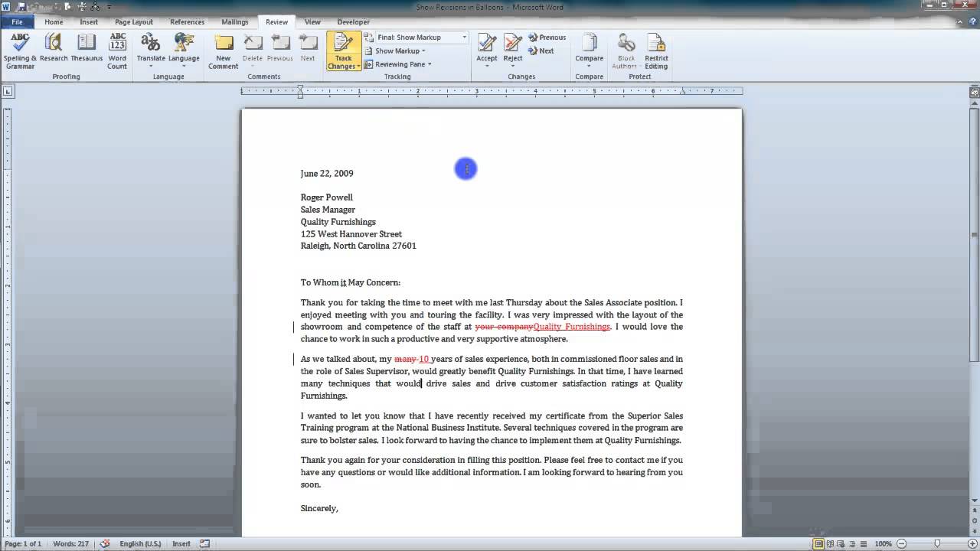Toggle the ruler with the View Ruler button

tap(974, 92)
